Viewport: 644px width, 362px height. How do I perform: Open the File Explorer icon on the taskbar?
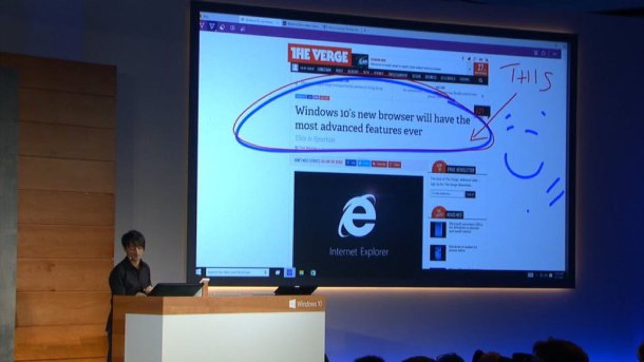click(x=302, y=272)
